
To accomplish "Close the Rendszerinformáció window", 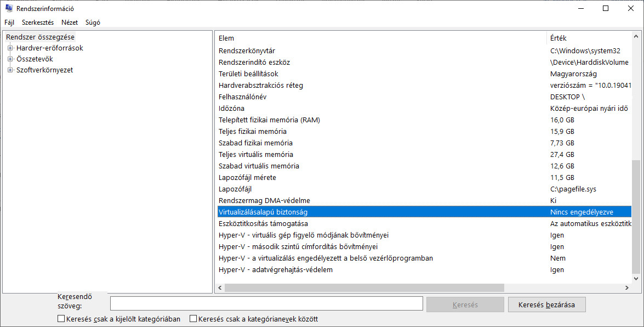I will pyautogui.click(x=631, y=8).
